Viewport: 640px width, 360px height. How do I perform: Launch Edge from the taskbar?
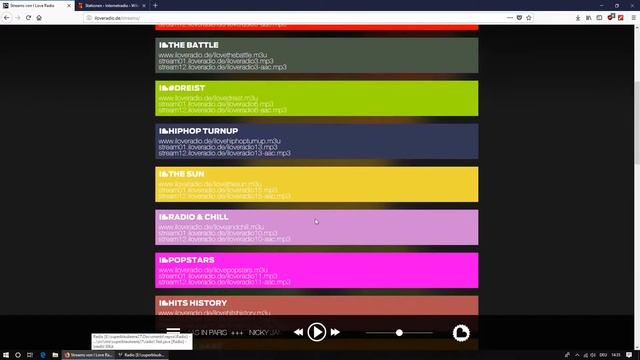[42, 355]
